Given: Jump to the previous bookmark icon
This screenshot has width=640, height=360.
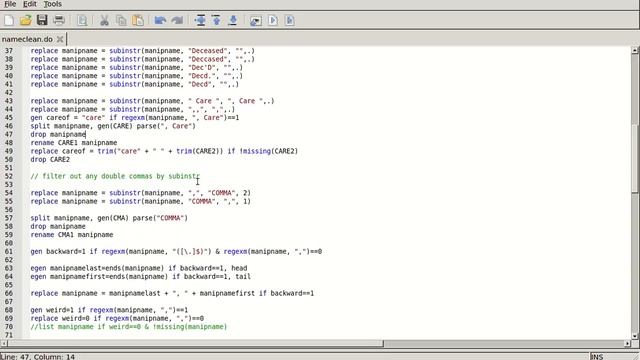Looking at the screenshot, I should pyautogui.click(x=216, y=20).
